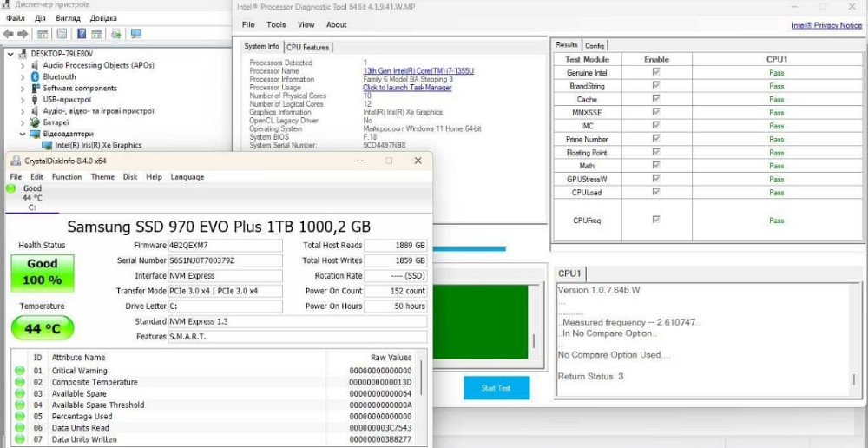
Task: Open the Function menu in CrystalDiskInfo
Action: [67, 176]
